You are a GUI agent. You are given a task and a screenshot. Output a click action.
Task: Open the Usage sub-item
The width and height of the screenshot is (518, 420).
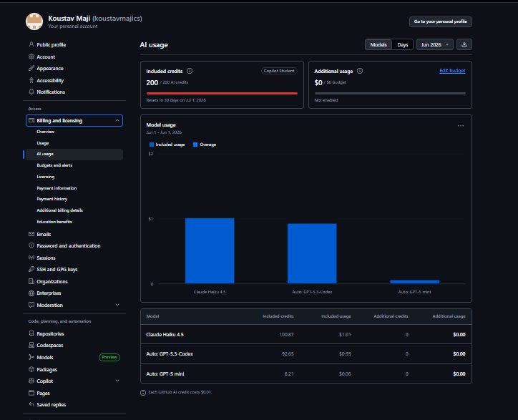[x=43, y=143]
